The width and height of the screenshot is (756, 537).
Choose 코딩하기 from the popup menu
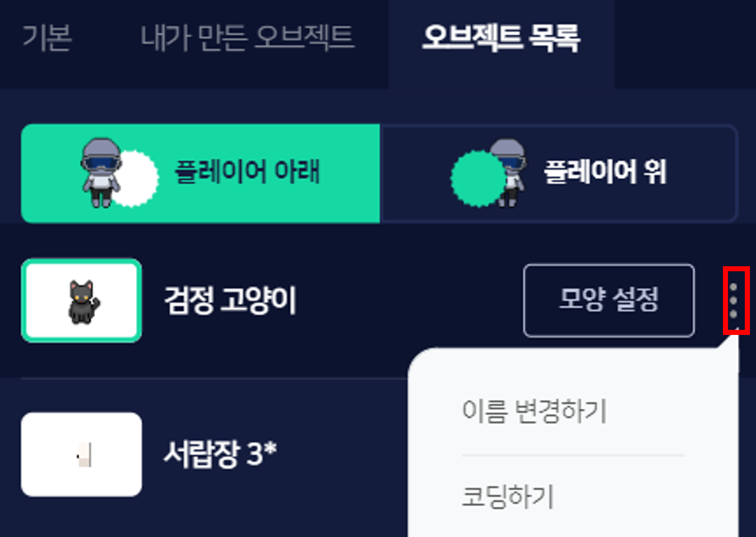508,496
